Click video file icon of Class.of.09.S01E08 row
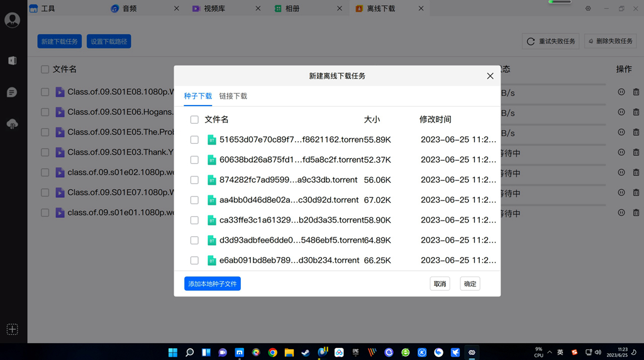The image size is (644, 360). click(60, 92)
